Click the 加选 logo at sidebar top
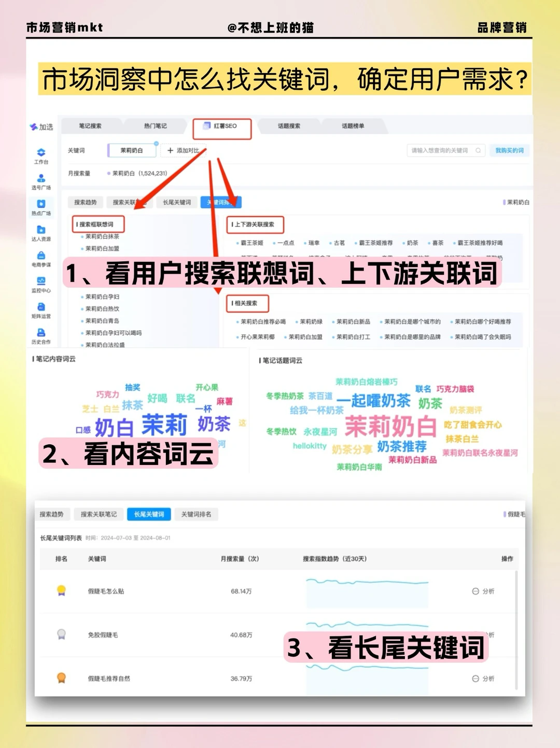The height and width of the screenshot is (748, 560). (41, 127)
